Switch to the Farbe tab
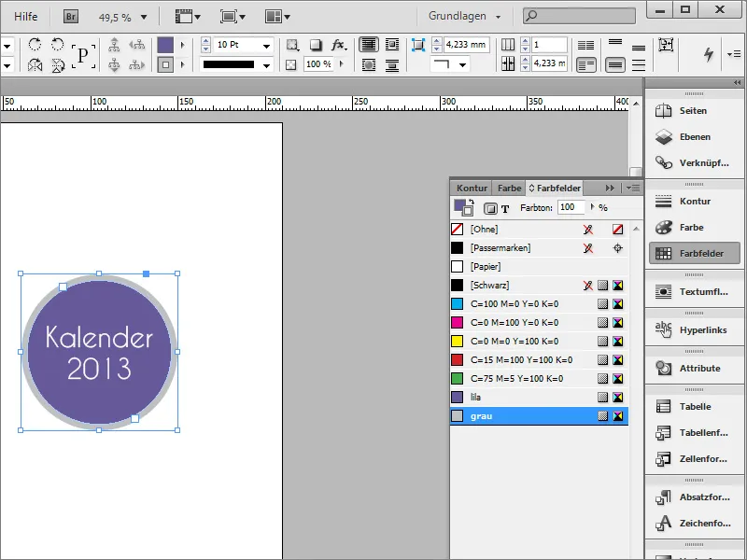Viewport: 747px width, 560px height. tap(509, 189)
